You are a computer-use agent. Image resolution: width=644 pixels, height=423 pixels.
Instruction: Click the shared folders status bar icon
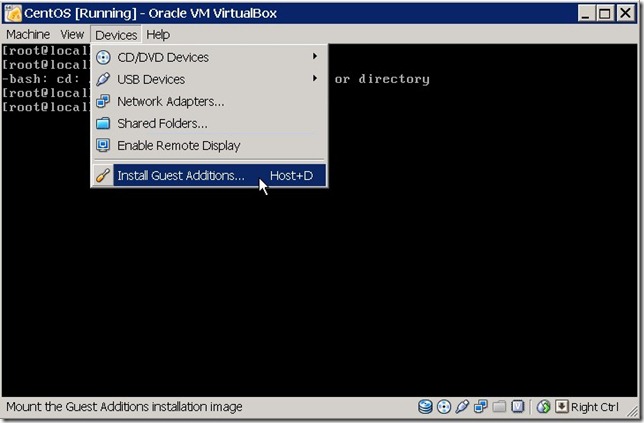499,407
